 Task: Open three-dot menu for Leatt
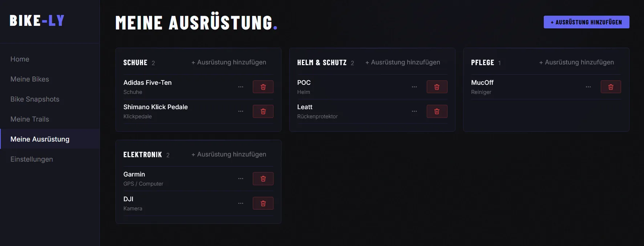tap(414, 111)
